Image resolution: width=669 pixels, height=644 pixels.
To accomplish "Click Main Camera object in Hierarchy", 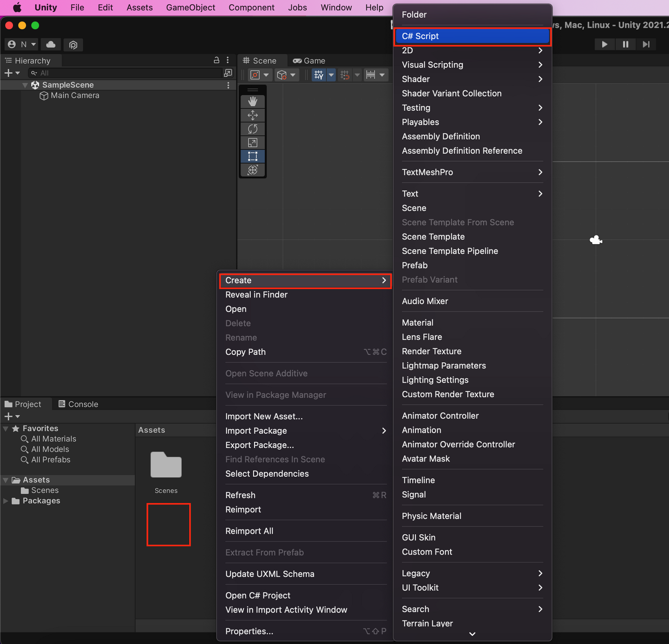I will pos(75,95).
